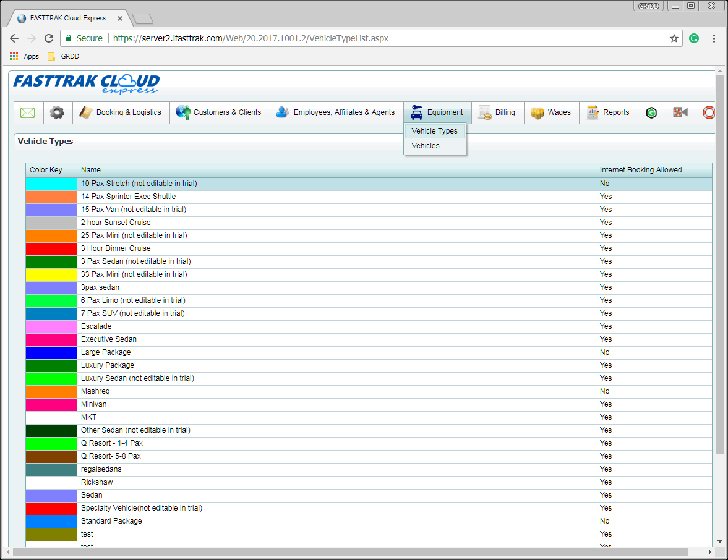The image size is (728, 560).
Task: Click the lifebuoy help icon
Action: [x=708, y=112]
